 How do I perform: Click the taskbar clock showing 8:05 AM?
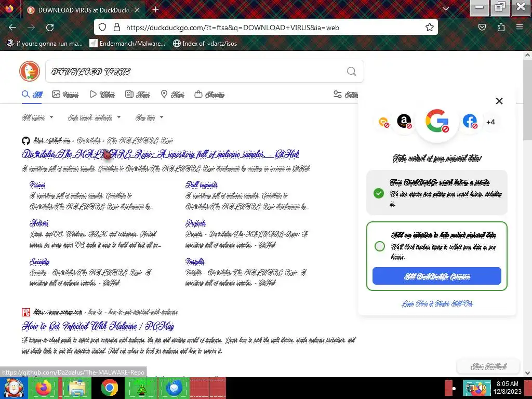click(x=508, y=388)
